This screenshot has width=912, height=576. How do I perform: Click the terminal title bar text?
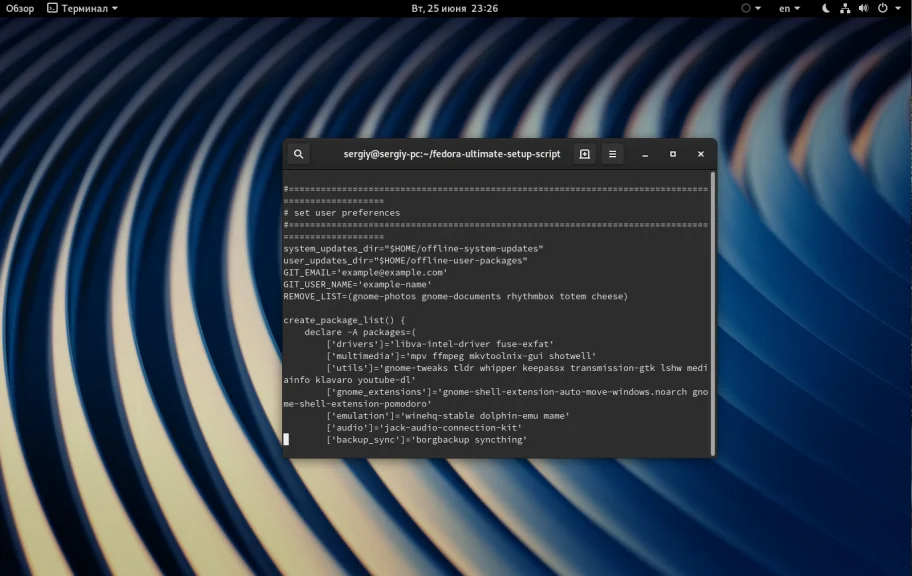[x=452, y=154]
